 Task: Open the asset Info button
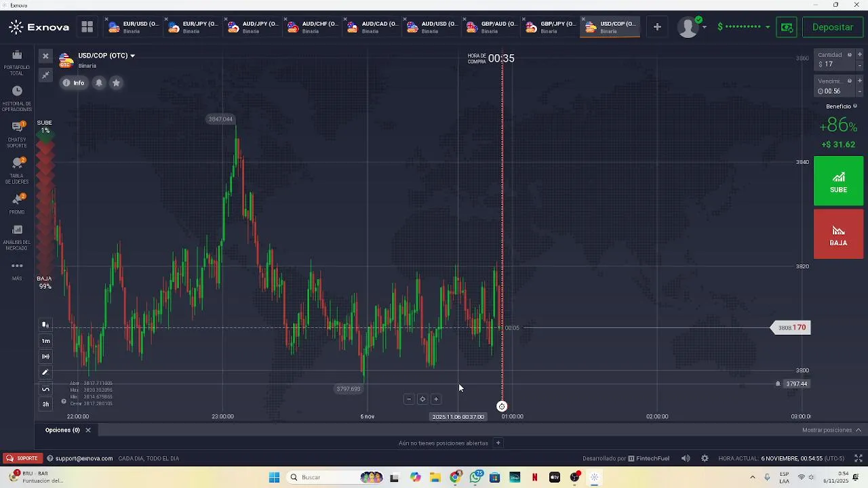pos(73,83)
